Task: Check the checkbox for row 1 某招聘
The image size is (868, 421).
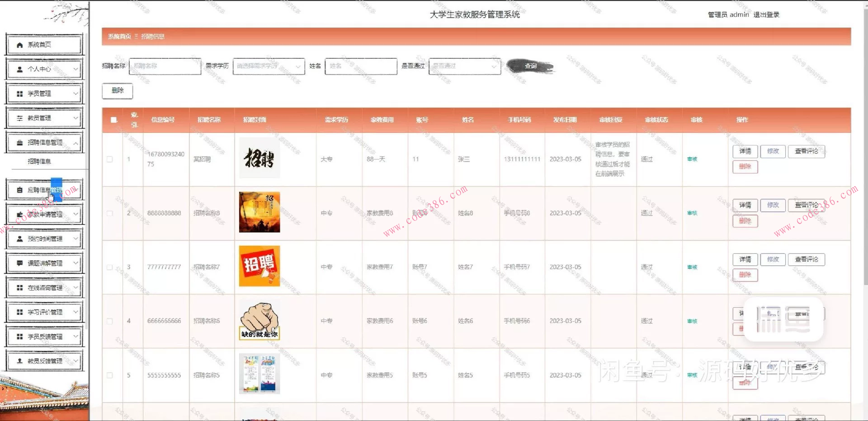Action: tap(109, 159)
